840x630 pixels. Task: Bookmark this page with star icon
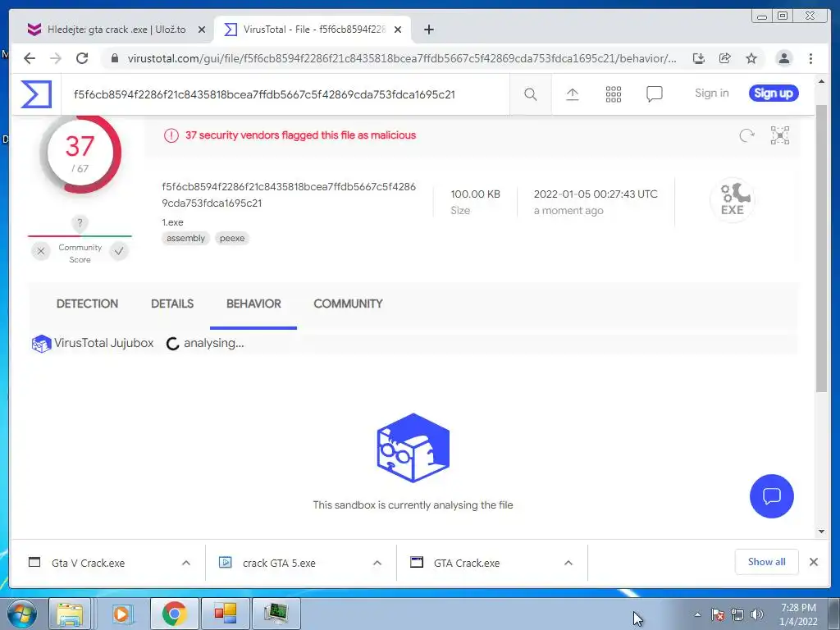(x=751, y=58)
